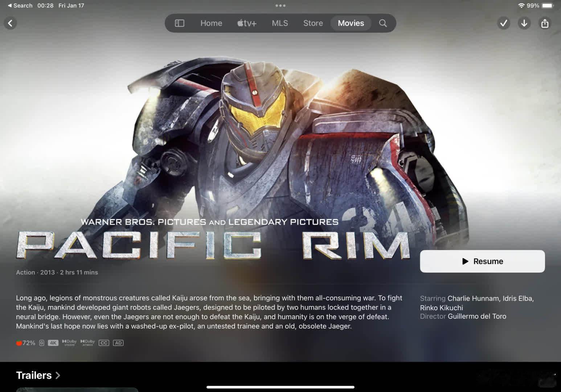This screenshot has width=561, height=392.
Task: Tap the AD audio description badge
Action: click(118, 343)
